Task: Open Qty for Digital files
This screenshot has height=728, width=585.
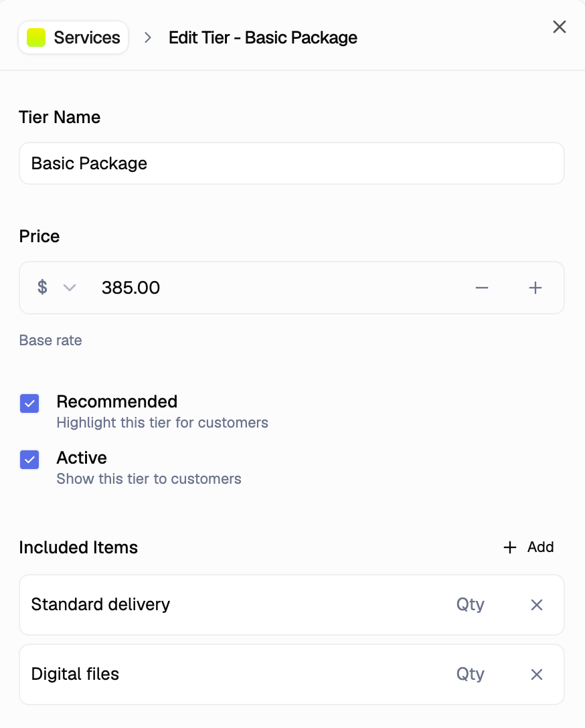Action: pyautogui.click(x=471, y=674)
